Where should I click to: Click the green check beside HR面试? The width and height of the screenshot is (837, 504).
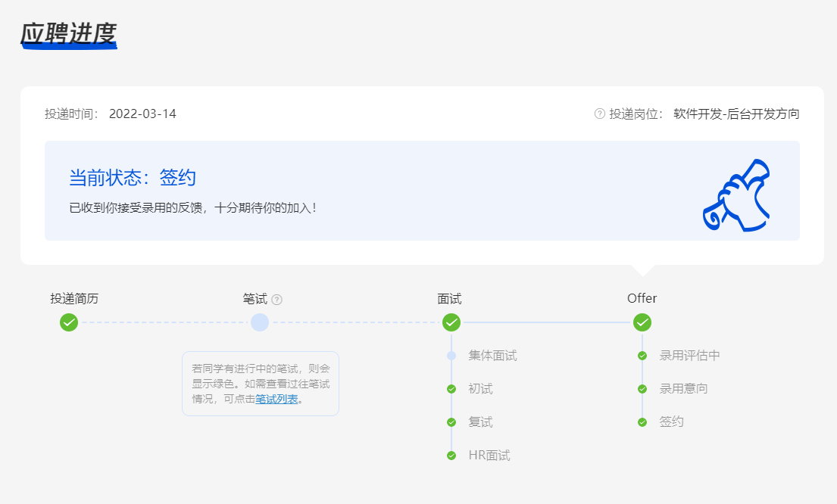click(451, 456)
